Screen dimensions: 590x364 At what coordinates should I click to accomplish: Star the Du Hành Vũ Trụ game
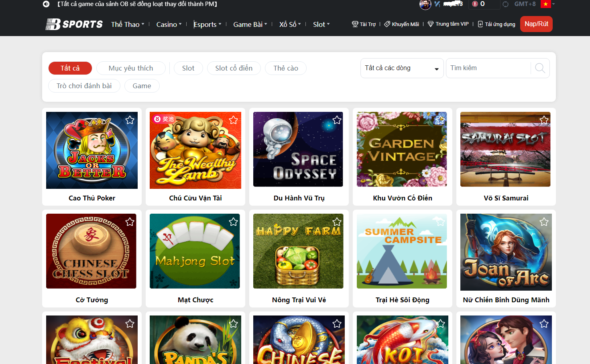tap(337, 120)
